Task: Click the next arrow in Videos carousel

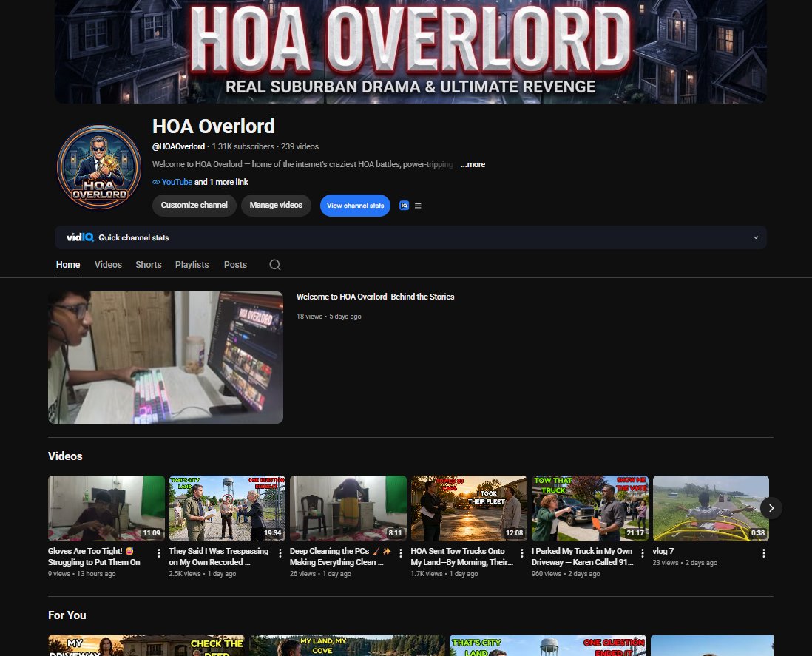Action: (x=771, y=508)
